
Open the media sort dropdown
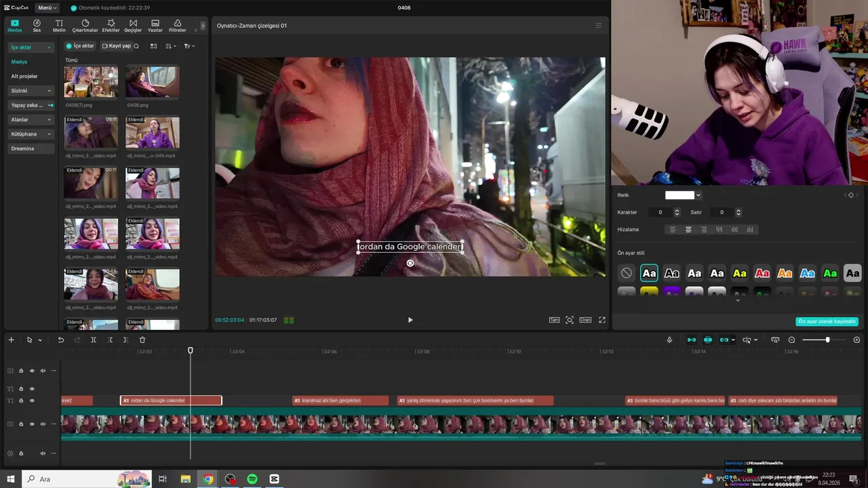tap(171, 46)
